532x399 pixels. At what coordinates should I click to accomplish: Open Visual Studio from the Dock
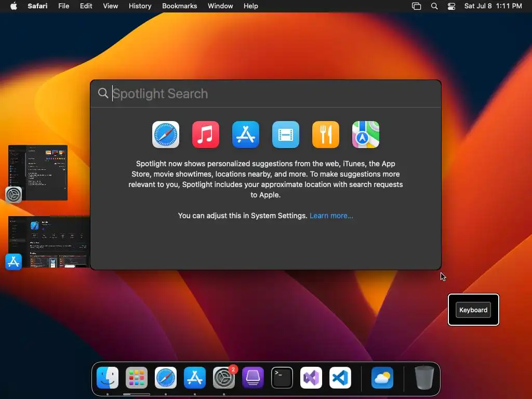(311, 378)
